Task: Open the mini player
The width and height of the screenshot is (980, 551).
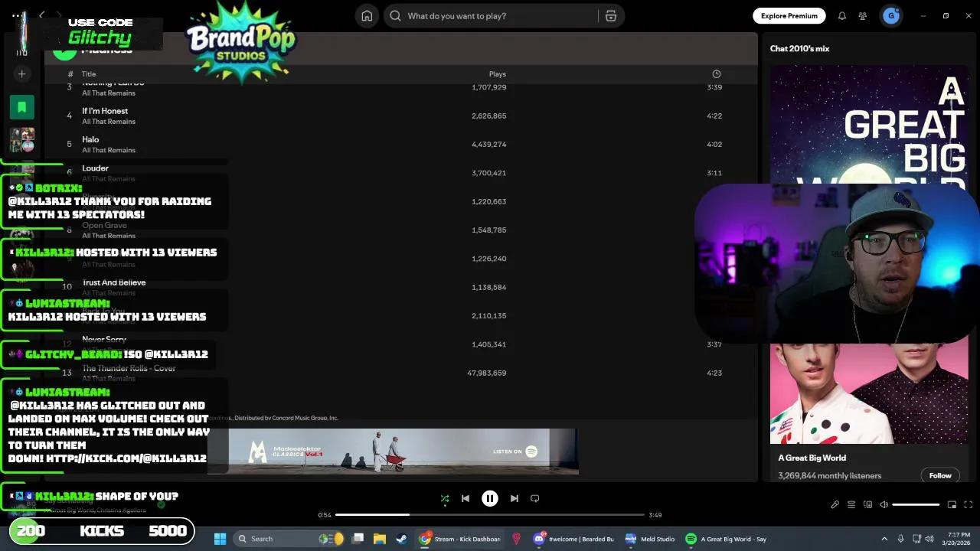Action: pyautogui.click(x=952, y=505)
